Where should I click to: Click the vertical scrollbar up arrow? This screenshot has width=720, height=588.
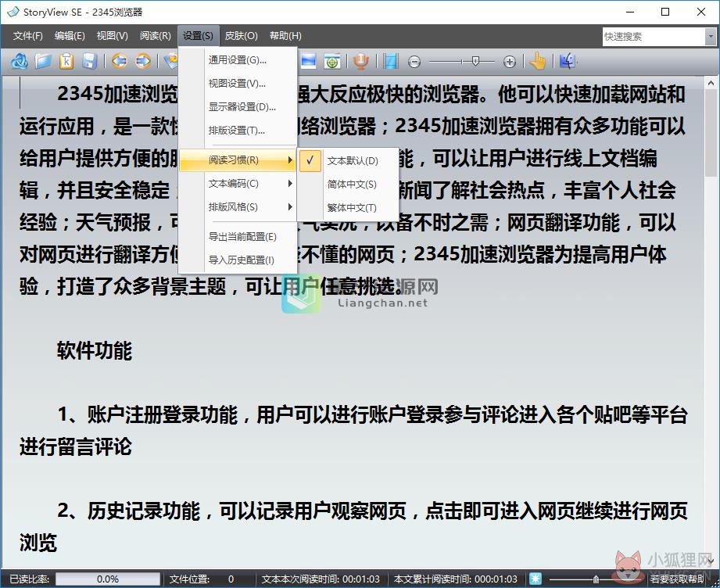[711, 83]
